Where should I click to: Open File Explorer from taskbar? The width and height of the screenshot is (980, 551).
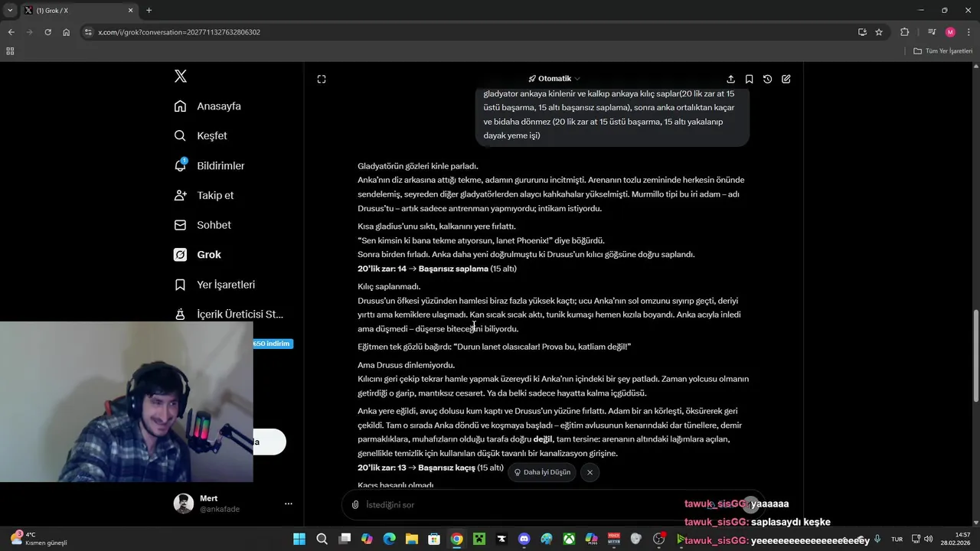(x=411, y=539)
